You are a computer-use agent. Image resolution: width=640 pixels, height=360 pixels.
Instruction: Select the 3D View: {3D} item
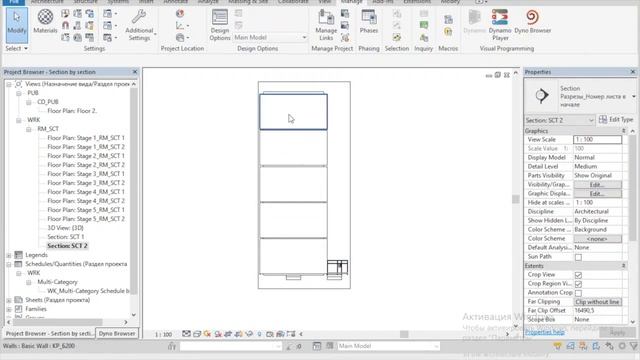pos(66,228)
